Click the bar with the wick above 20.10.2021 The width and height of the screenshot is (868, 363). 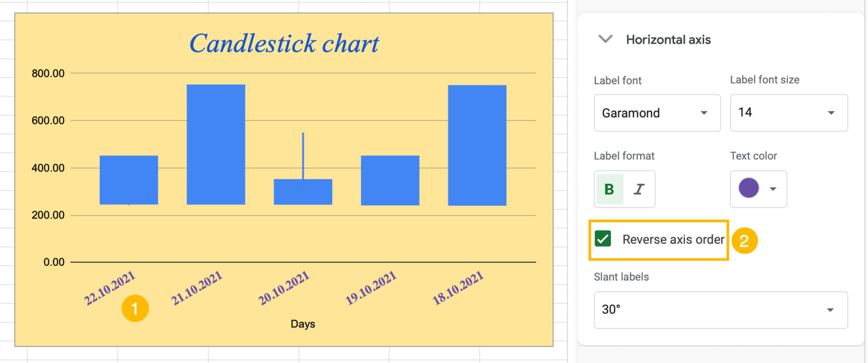tap(303, 192)
